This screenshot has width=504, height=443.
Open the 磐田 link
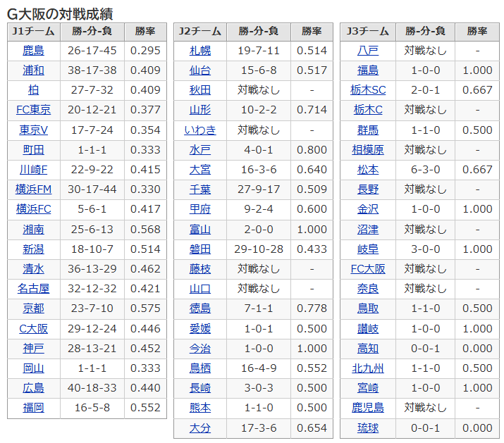tap(200, 249)
